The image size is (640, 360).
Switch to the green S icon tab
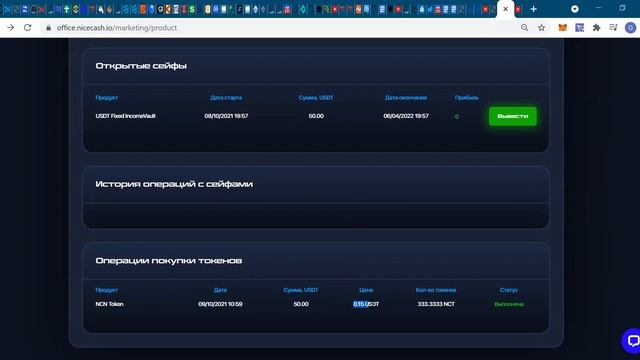pyautogui.click(x=192, y=9)
